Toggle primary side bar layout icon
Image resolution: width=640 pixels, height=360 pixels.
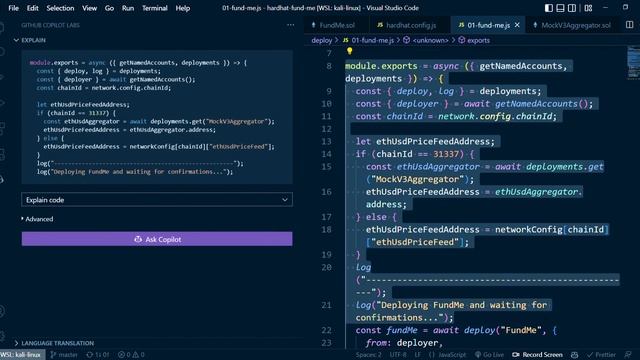549,8
